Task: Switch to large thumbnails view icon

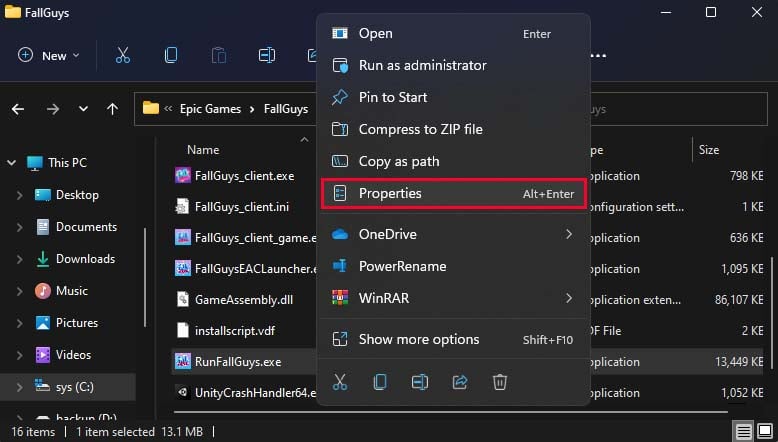Action: click(765, 432)
